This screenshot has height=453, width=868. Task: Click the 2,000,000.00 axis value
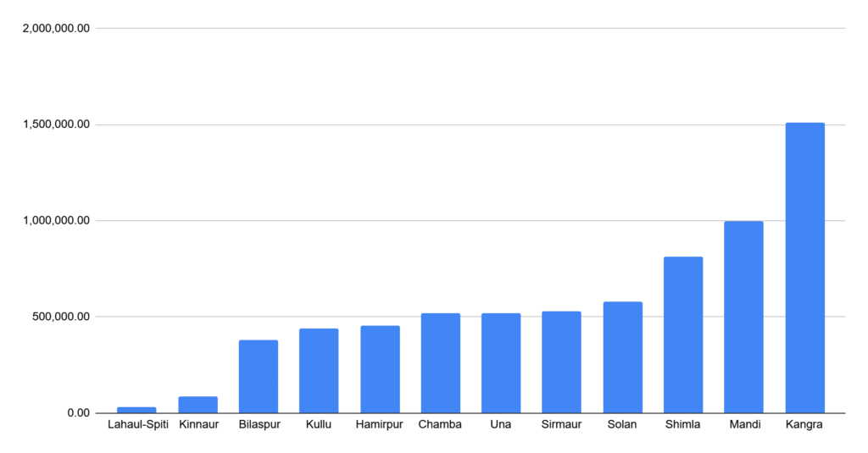pos(56,28)
